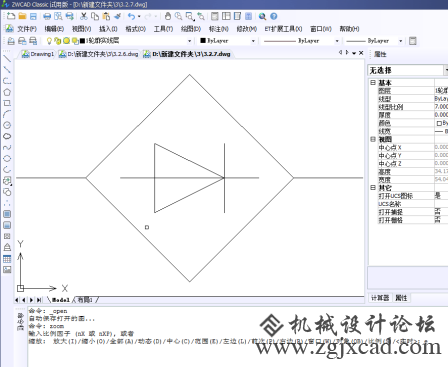Open the ByLayer linetype dropdown
The width and height of the screenshot is (448, 368).
coord(337,41)
